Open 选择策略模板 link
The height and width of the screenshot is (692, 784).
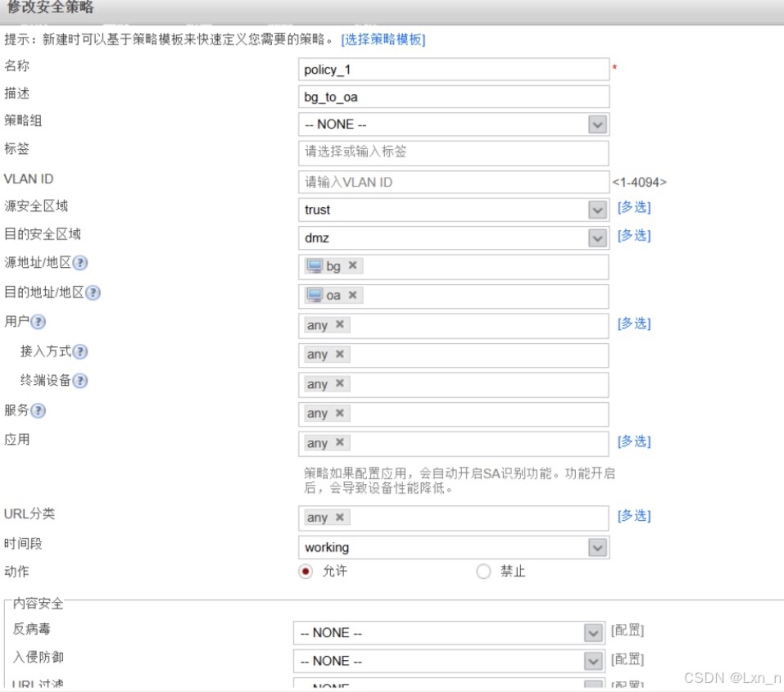tap(383, 39)
